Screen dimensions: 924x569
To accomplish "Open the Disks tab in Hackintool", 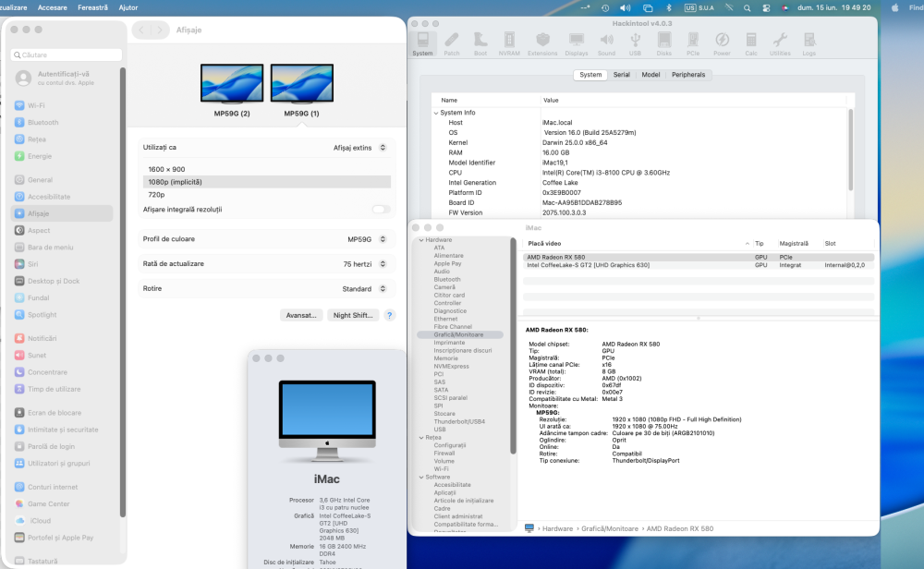I will (x=664, y=44).
